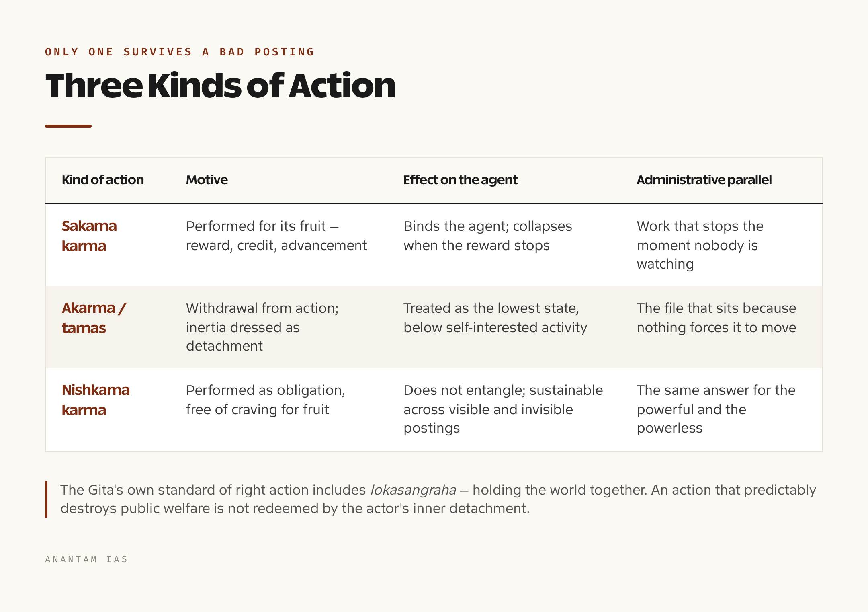Click the 'Binds the agent' effect cell
The width and height of the screenshot is (868, 612).
coord(487,236)
